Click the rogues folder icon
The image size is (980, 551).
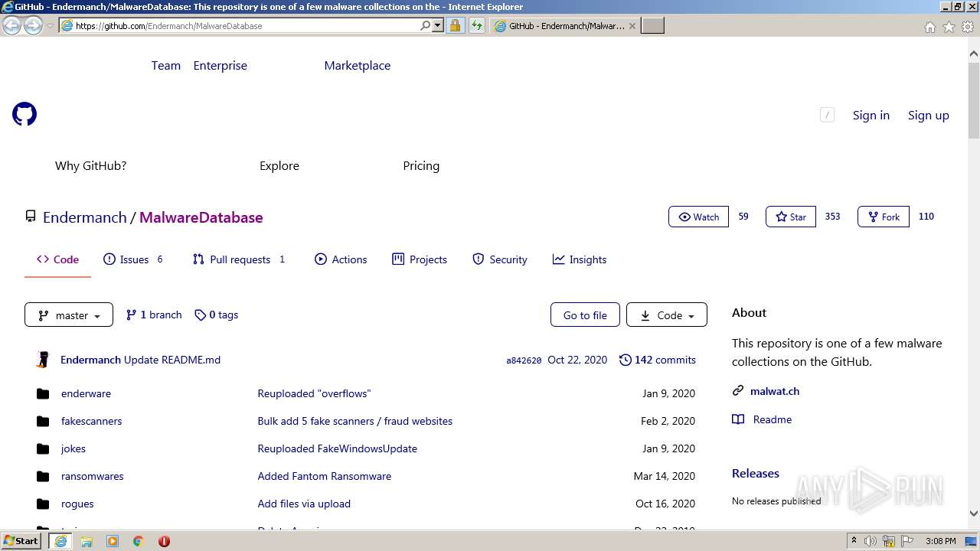[x=43, y=504]
